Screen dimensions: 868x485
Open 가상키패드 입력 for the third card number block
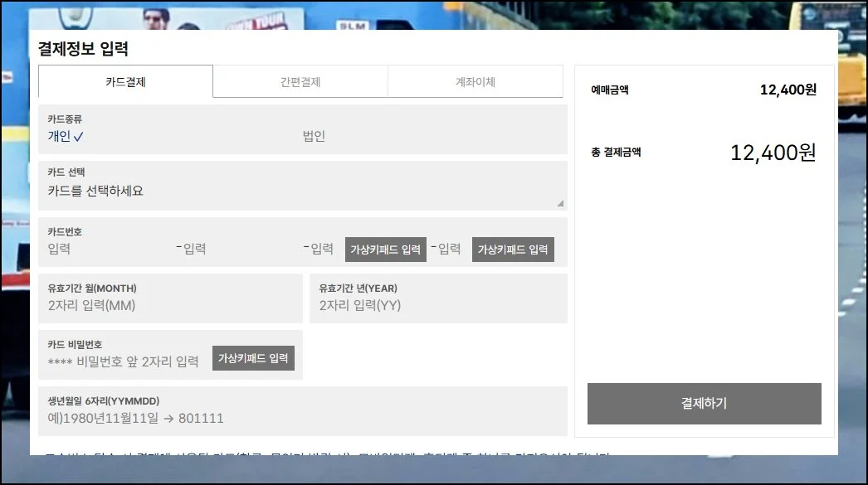pos(385,250)
